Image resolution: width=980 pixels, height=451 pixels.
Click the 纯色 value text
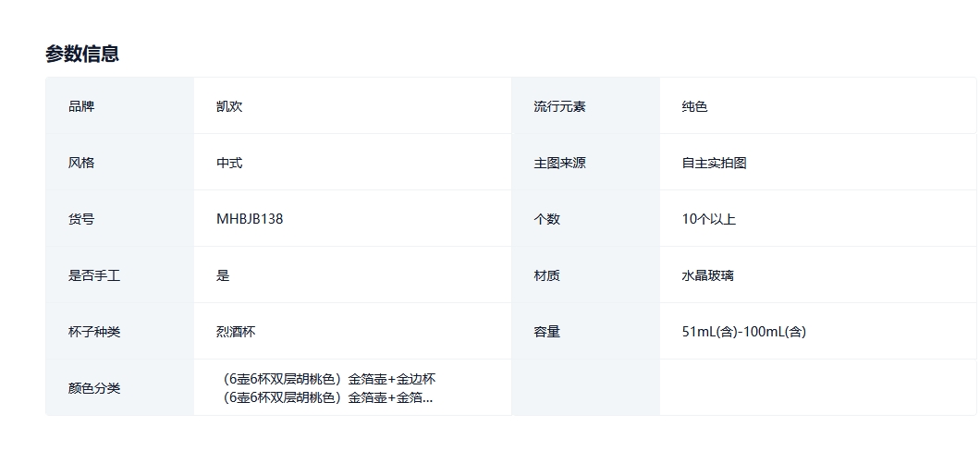694,106
